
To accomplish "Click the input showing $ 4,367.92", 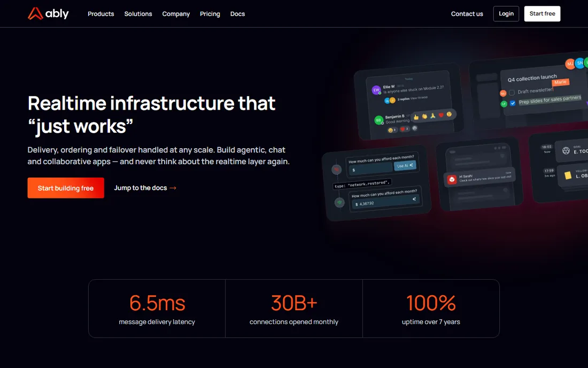I will pyautogui.click(x=386, y=202).
